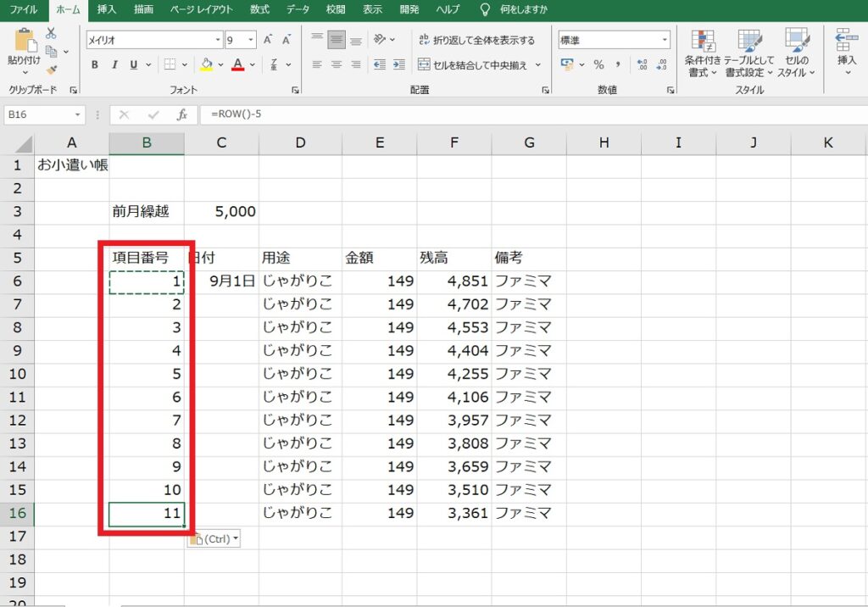Toggle Underline formatting
Image resolution: width=868 pixels, height=607 pixels.
(133, 64)
